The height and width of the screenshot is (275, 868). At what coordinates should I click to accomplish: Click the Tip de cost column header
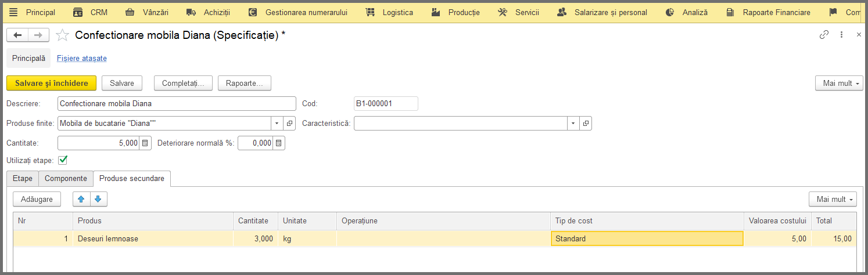647,221
